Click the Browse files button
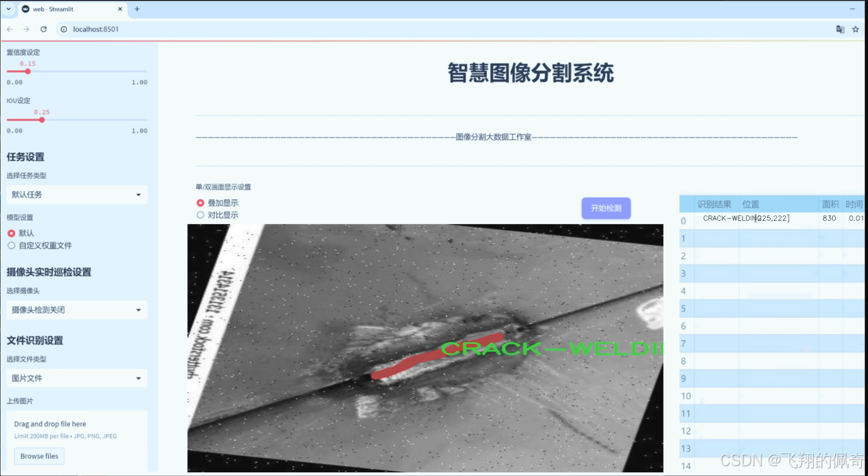The width and height of the screenshot is (868, 476). (40, 456)
